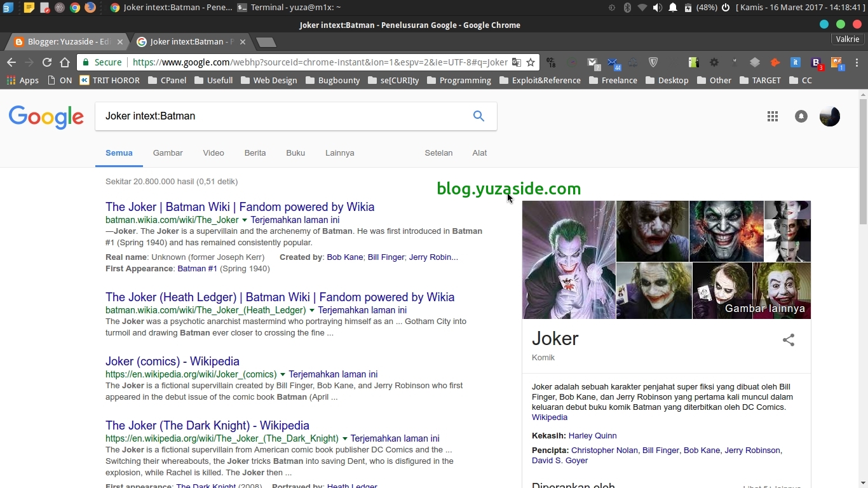868x488 pixels.
Task: Open the Chrome three-dot menu
Action: coord(857,62)
